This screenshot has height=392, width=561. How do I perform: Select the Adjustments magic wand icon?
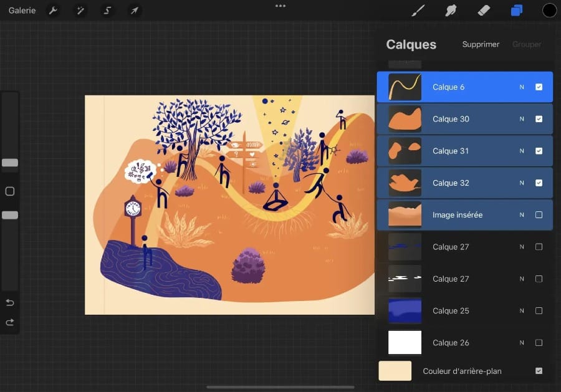click(80, 10)
